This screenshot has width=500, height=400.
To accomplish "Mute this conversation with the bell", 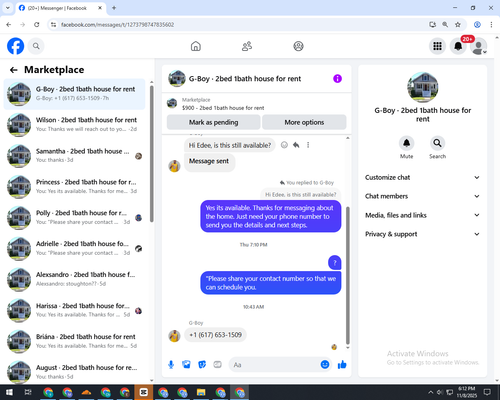I will [x=407, y=143].
